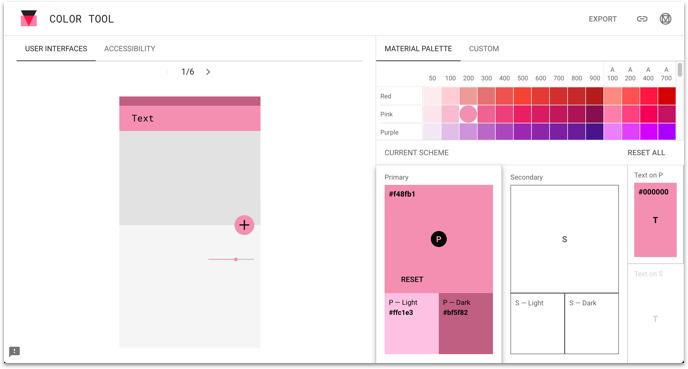This screenshot has width=688, height=369.
Task: Click Reset All button
Action: point(646,153)
